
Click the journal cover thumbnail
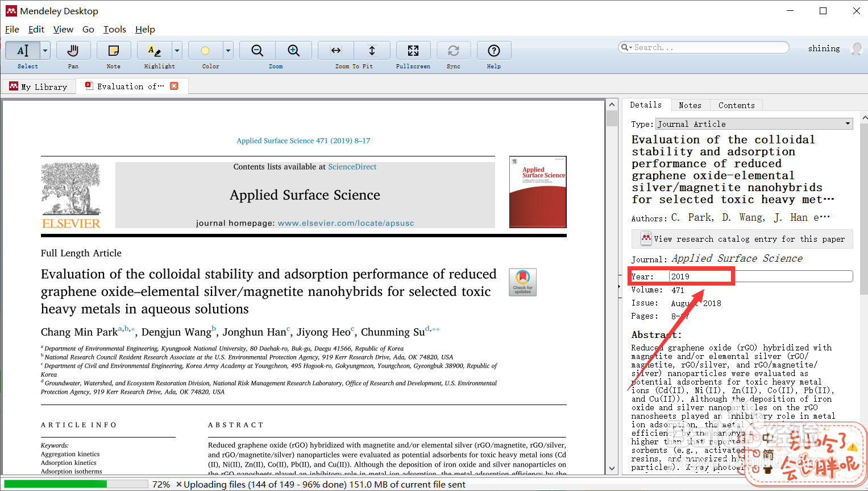point(538,192)
